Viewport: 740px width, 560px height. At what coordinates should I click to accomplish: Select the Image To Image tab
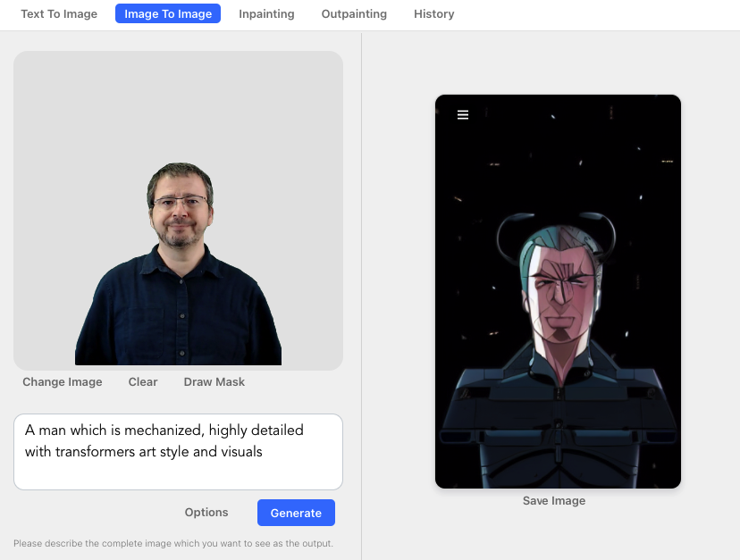click(x=168, y=14)
